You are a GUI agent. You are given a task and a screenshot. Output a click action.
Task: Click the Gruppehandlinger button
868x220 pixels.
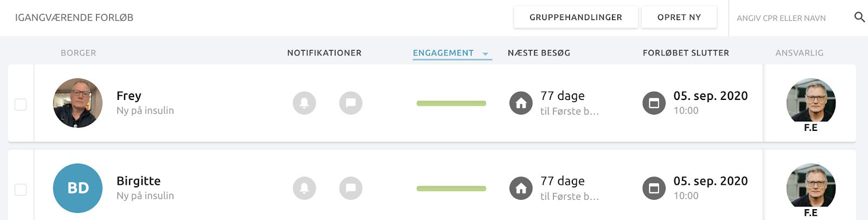tap(576, 17)
